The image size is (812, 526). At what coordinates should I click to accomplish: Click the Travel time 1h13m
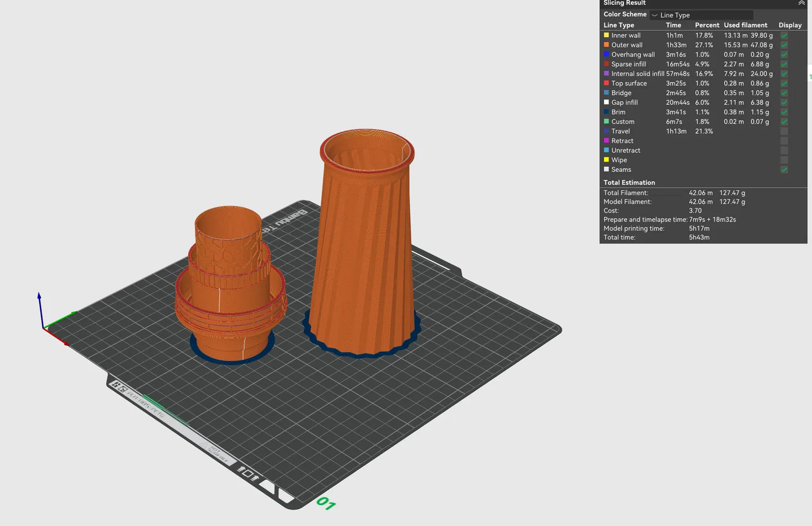[x=676, y=131]
